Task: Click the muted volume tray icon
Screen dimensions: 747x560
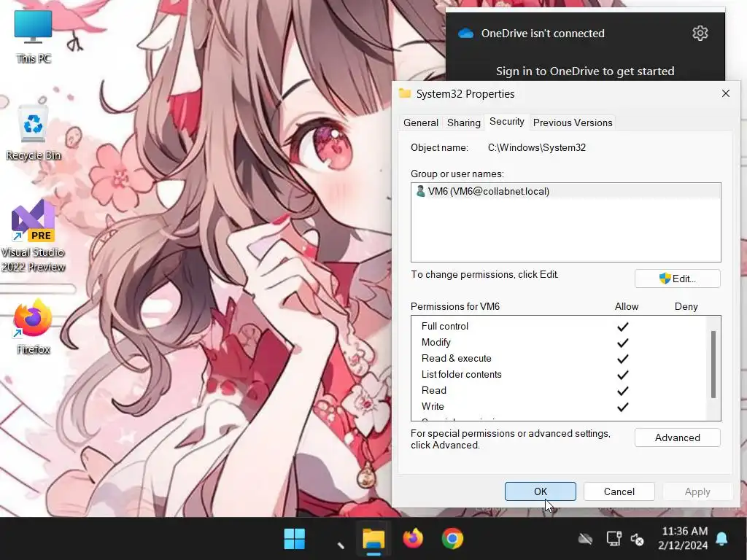Action: pyautogui.click(x=638, y=539)
